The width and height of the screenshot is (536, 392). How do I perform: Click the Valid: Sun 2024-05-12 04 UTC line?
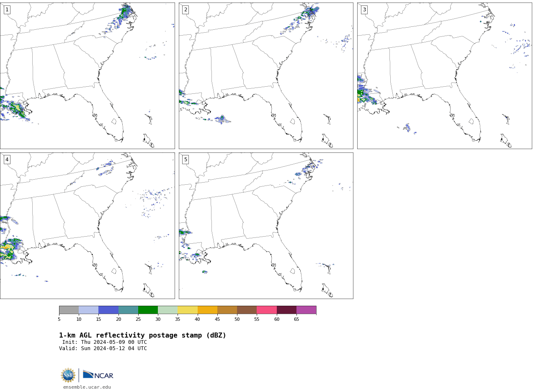(x=103, y=348)
